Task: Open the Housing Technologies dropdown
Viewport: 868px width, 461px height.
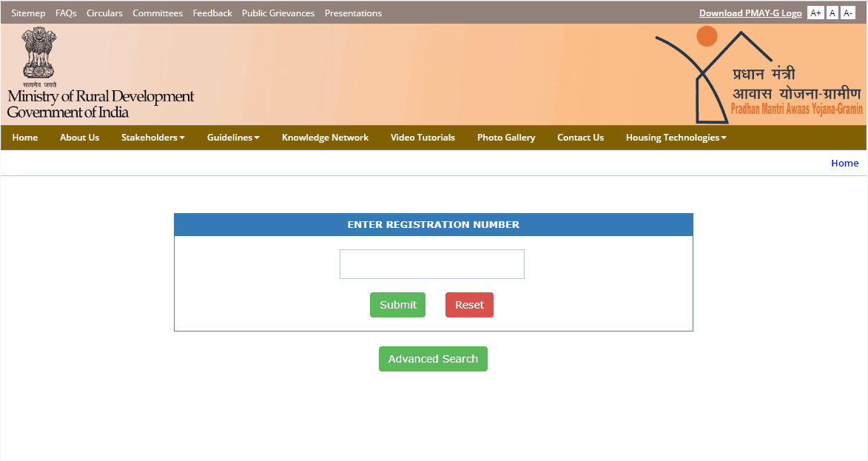Action: point(675,137)
